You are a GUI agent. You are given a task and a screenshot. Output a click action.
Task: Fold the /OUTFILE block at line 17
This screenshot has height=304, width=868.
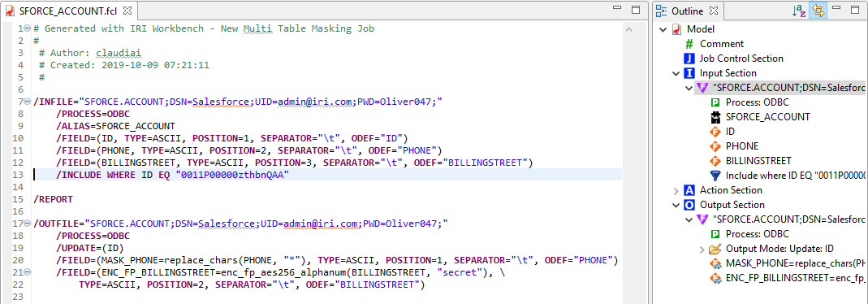pos(28,224)
